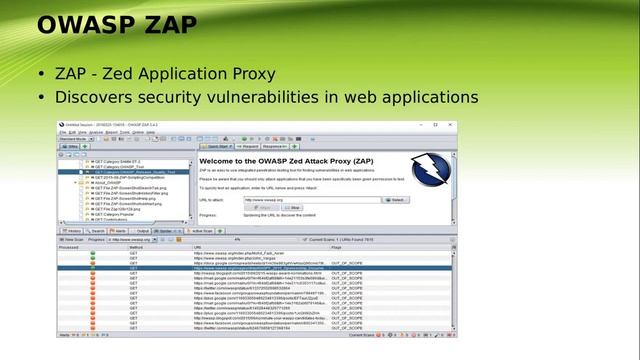Open the Report menu
The width and height of the screenshot is (640, 360).
pos(111,133)
